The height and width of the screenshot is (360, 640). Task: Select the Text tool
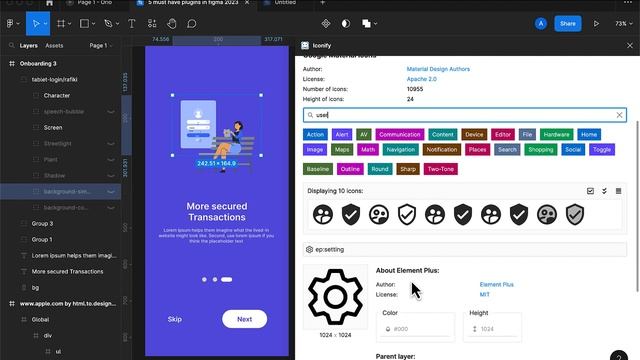coord(131,24)
